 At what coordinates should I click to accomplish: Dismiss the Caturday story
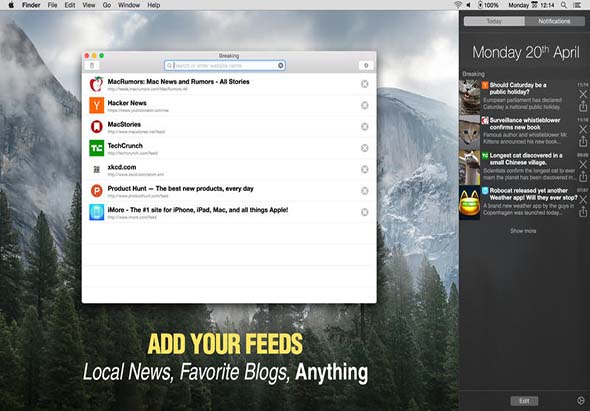point(583,94)
